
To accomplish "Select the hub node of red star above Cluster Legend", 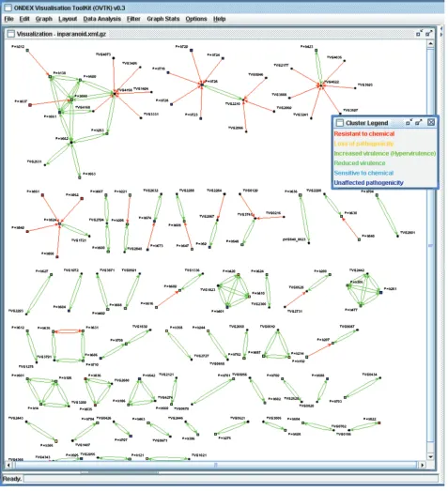I will click(321, 85).
